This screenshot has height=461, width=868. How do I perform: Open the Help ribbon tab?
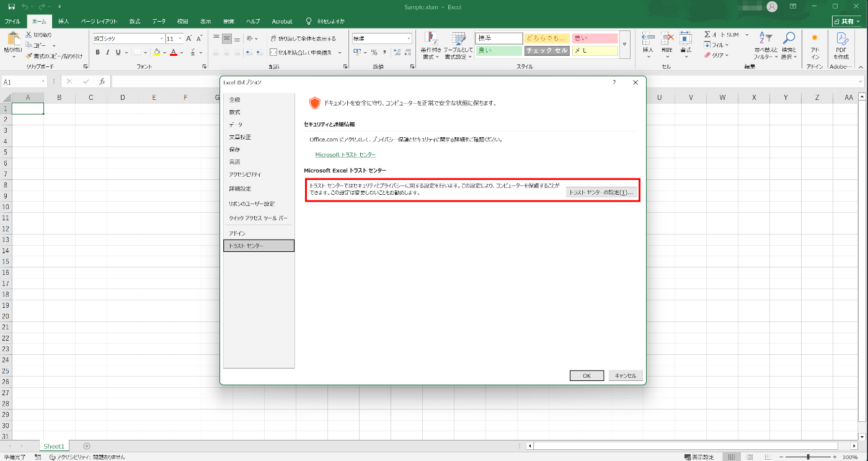point(253,21)
